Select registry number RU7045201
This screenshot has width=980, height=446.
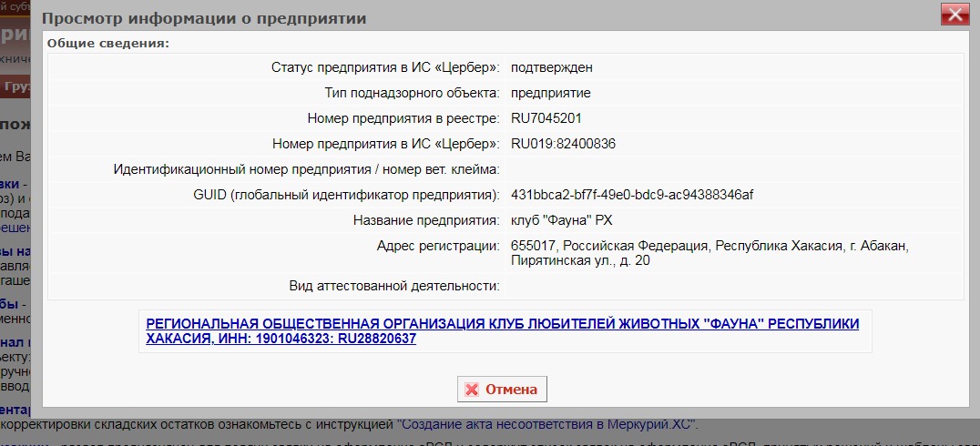click(546, 118)
